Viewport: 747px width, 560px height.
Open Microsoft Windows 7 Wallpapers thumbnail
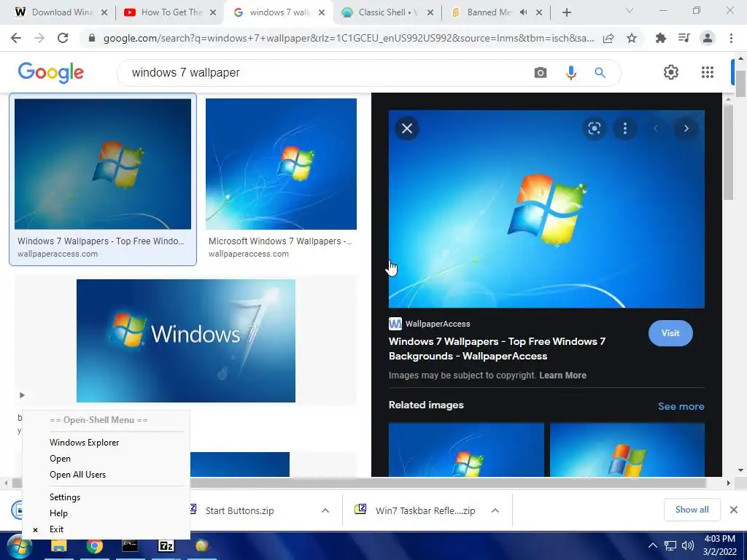point(281,164)
